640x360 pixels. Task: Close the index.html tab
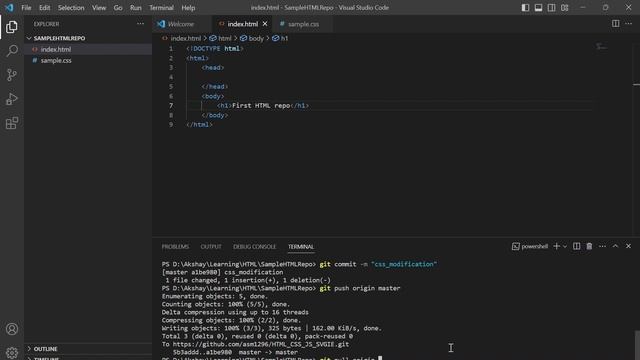pyautogui.click(x=265, y=24)
